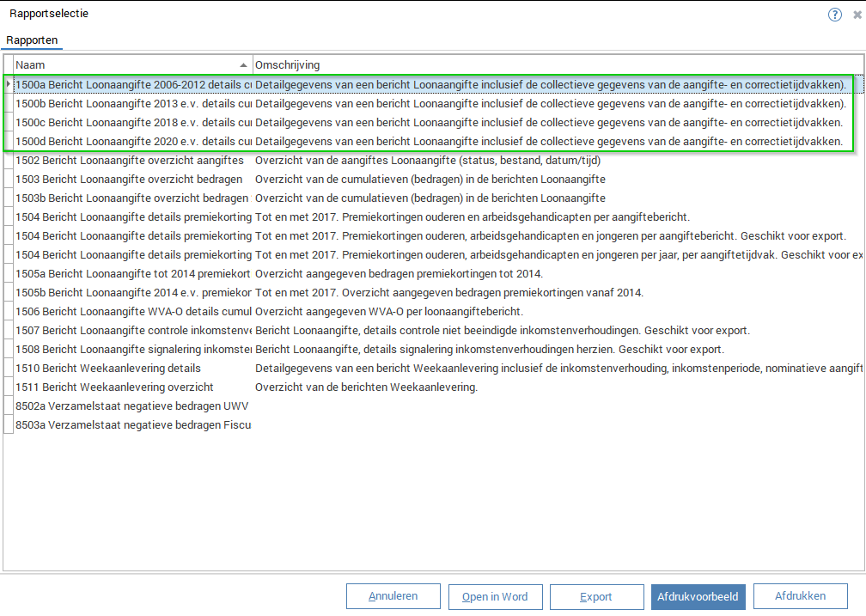Choose report 1506 Bericht Loonaangifte WVA-O details
This screenshot has width=866, height=616.
pyautogui.click(x=133, y=311)
